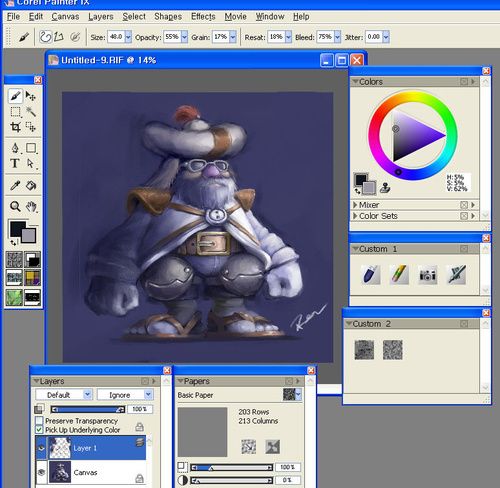Expand the Color Sets palette
The image size is (500, 488).
(355, 216)
